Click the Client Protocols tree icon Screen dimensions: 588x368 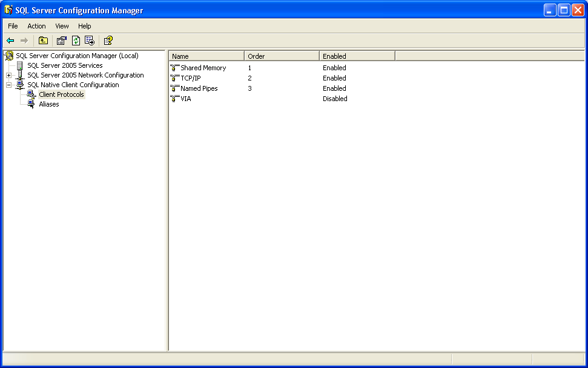click(31, 94)
